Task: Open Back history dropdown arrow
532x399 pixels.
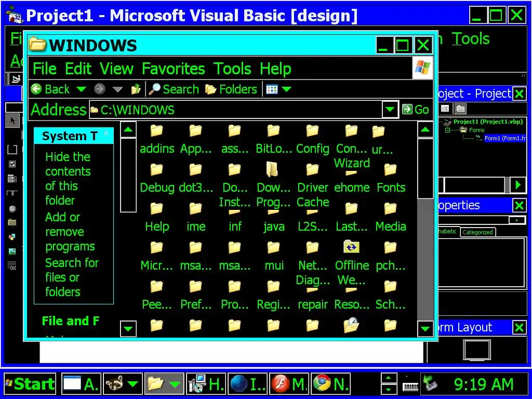Action: coord(81,89)
